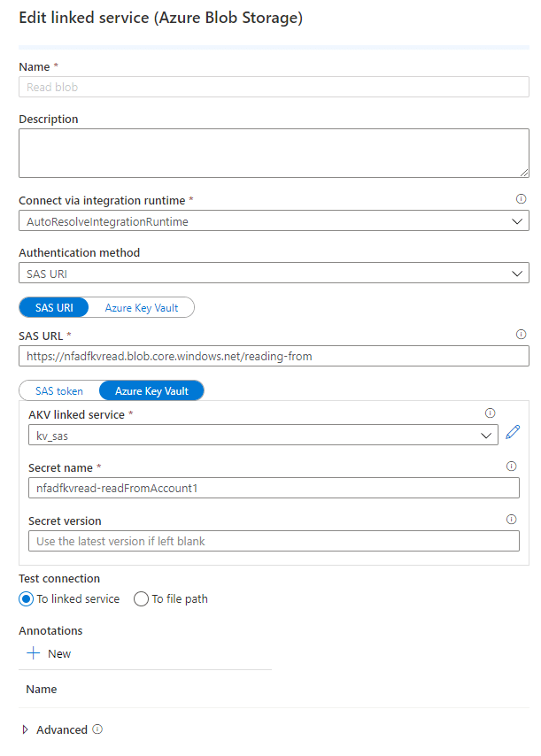
Task: Select the SAS URI pill tab
Action: 54,307
